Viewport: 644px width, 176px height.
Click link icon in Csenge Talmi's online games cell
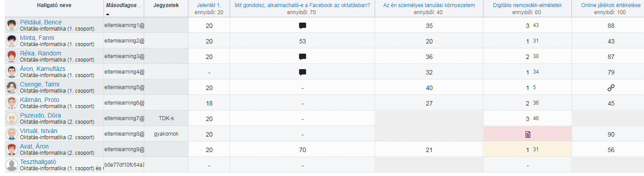tap(611, 88)
